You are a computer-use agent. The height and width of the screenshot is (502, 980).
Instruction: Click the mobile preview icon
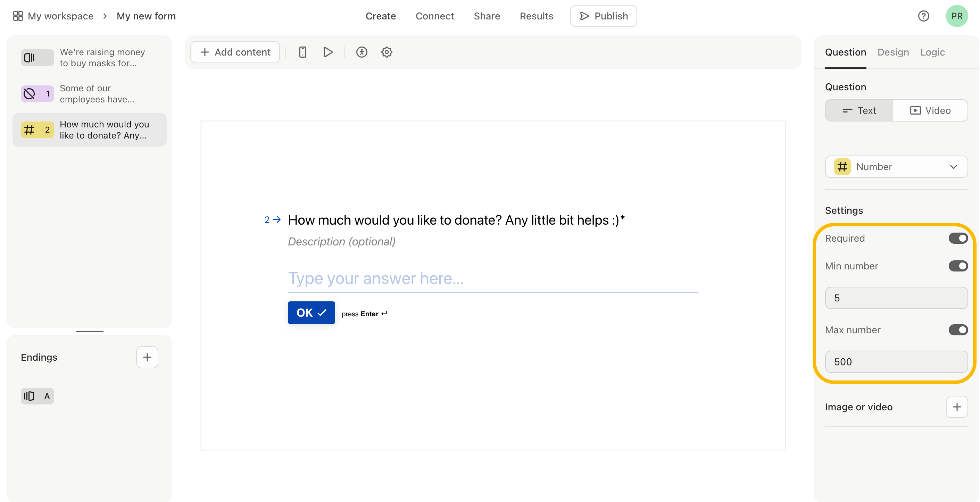click(303, 52)
